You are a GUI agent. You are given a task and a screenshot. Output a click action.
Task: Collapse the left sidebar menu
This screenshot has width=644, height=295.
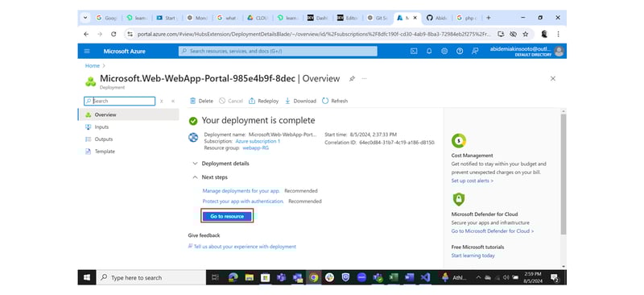click(173, 102)
